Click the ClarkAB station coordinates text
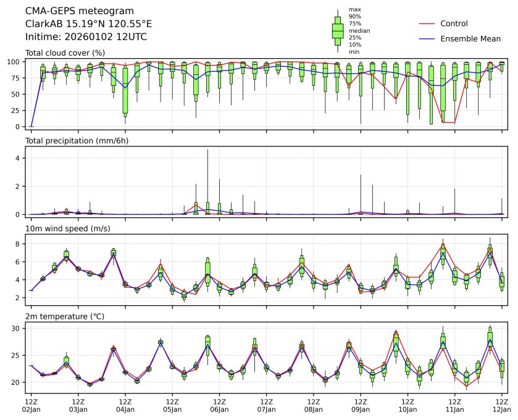The image size is (518, 420). tap(88, 24)
